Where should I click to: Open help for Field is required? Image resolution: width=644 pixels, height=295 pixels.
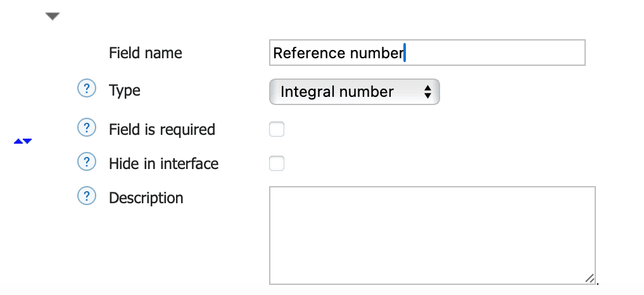[x=85, y=129]
